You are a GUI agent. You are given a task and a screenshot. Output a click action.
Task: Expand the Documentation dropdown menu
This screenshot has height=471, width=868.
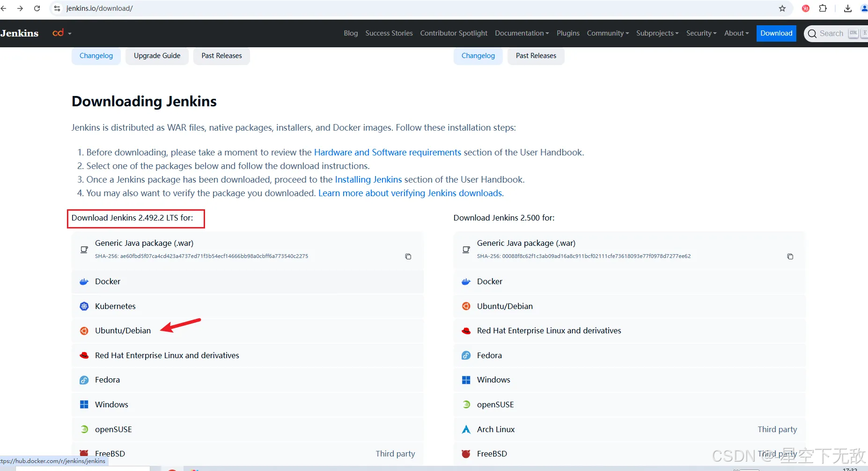(x=522, y=33)
